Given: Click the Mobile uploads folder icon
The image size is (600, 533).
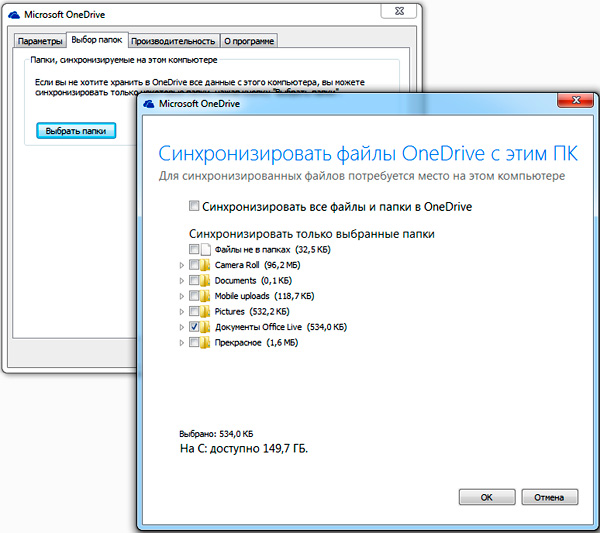Looking at the screenshot, I should click(x=206, y=296).
